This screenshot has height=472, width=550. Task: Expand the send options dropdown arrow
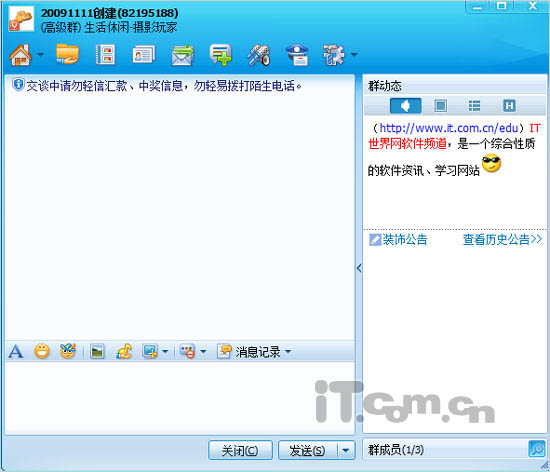[x=346, y=450]
